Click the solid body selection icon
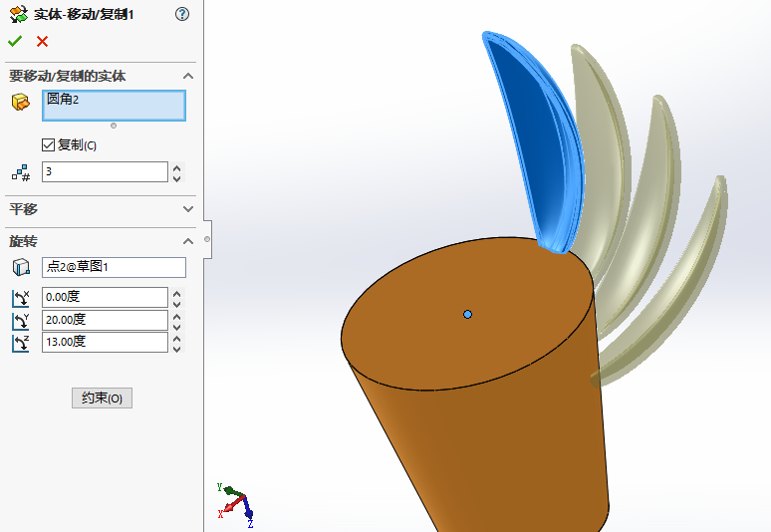Image resolution: width=771 pixels, height=532 pixels. coord(20,102)
